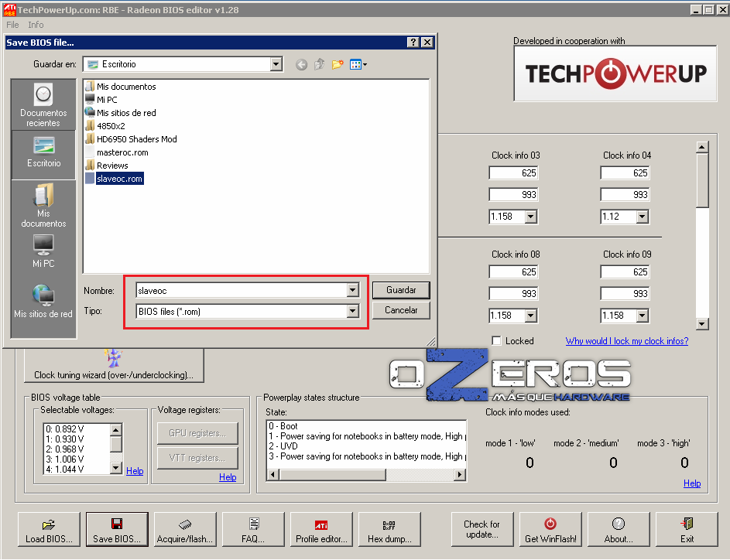Click the Load BIOS folder icon button
The height and width of the screenshot is (560, 730).
point(49,530)
